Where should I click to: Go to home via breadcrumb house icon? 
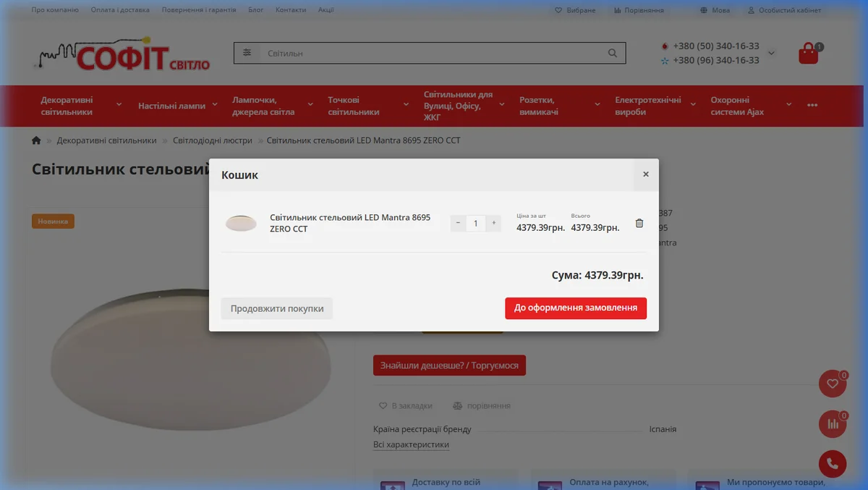[36, 140]
